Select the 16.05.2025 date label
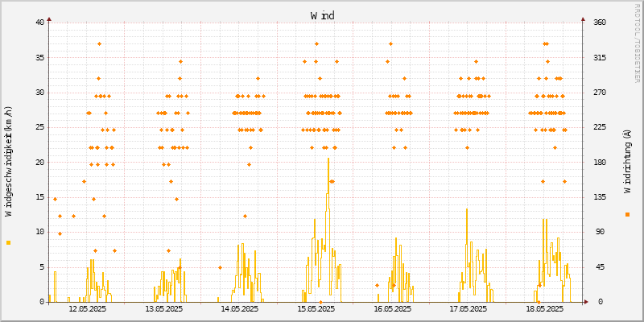This screenshot has height=322, width=644. click(x=391, y=308)
